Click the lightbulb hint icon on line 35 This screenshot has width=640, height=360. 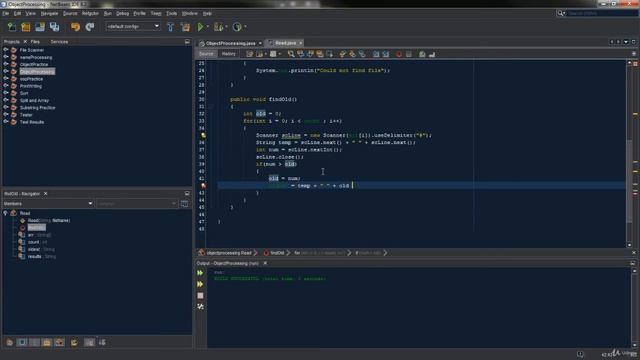pos(203,135)
